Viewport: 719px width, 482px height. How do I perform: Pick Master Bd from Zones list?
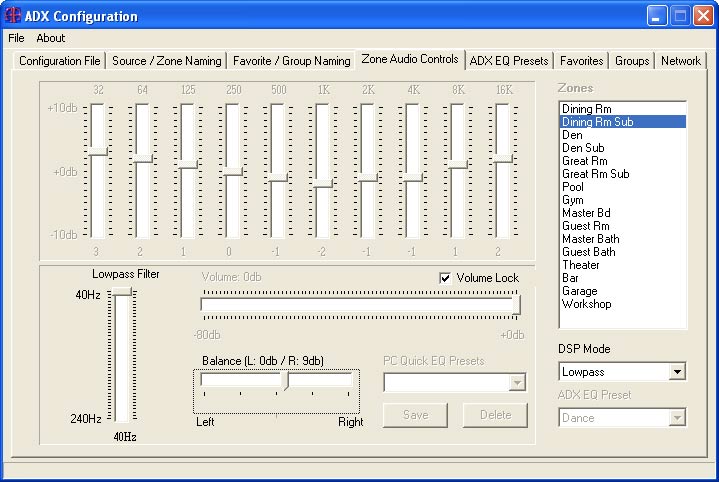(623, 213)
